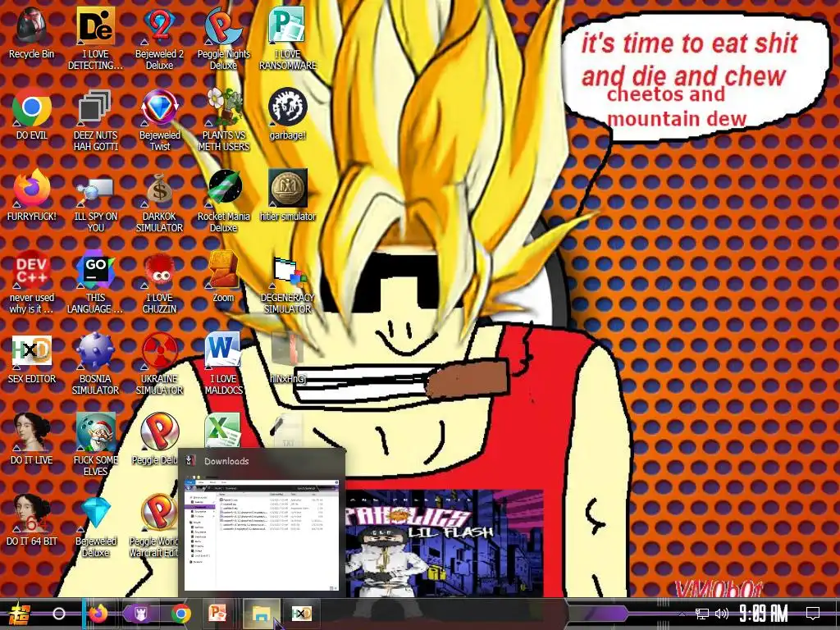This screenshot has height=630, width=840.
Task: Click the Downloads window preview thumbnail
Action: [262, 535]
